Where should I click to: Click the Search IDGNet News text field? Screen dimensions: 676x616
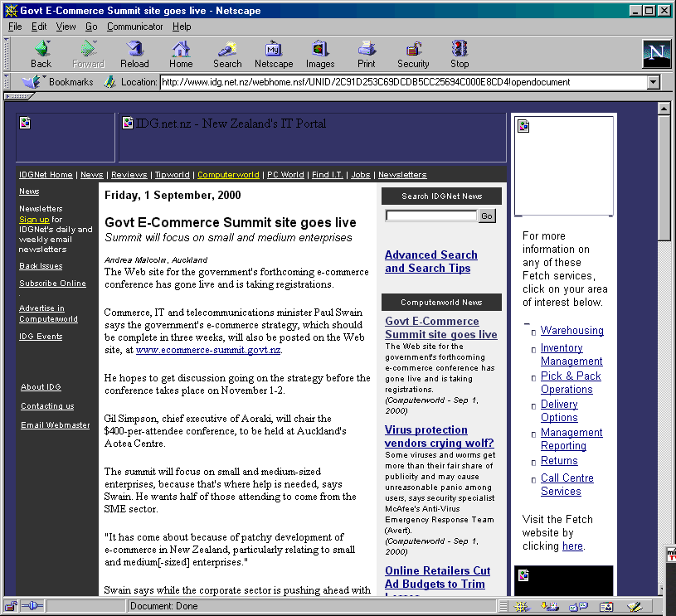click(x=430, y=216)
